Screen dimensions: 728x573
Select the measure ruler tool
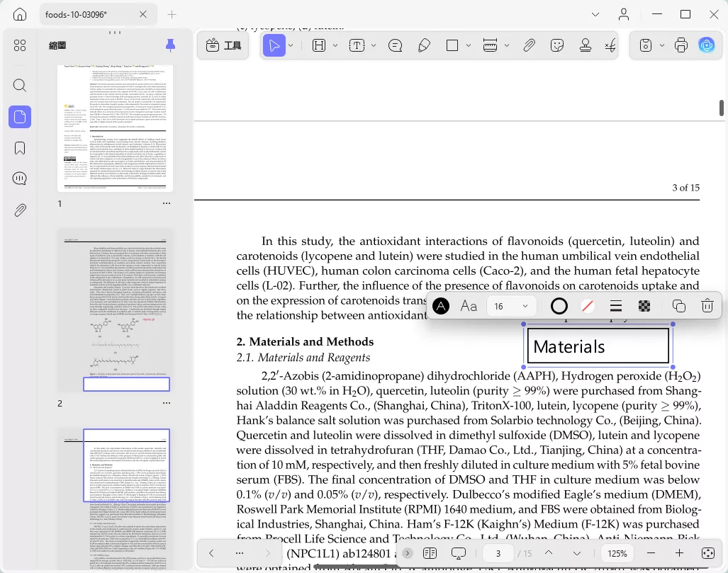491,45
